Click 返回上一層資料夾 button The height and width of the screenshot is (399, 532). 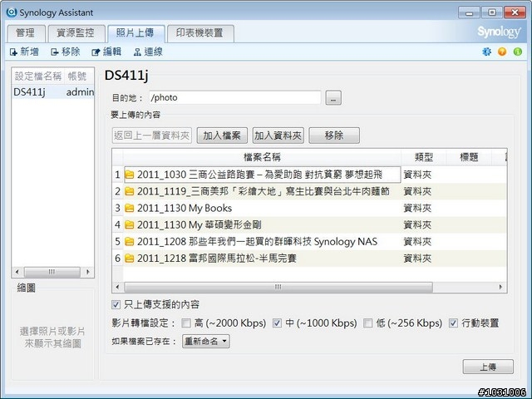click(x=151, y=135)
